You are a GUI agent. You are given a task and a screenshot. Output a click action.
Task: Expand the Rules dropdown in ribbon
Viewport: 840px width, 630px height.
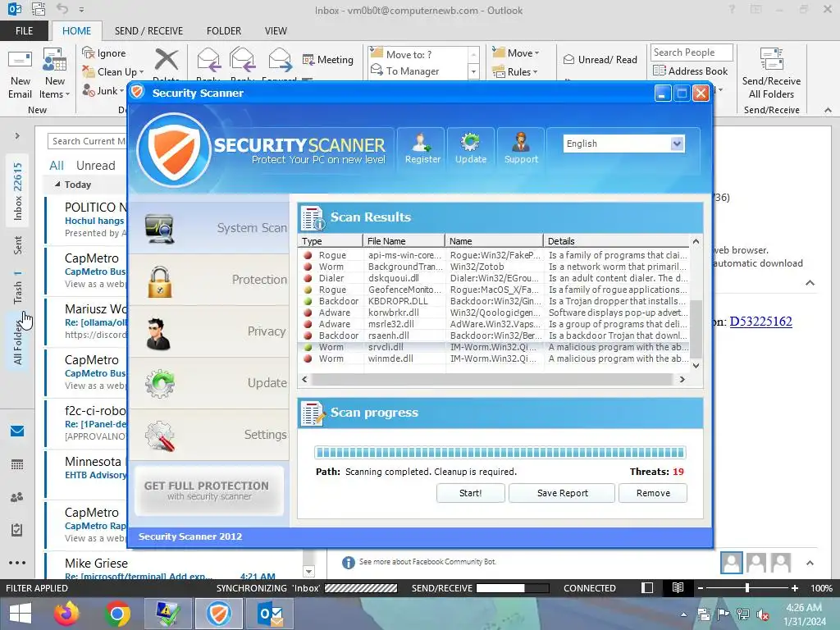tap(535, 72)
